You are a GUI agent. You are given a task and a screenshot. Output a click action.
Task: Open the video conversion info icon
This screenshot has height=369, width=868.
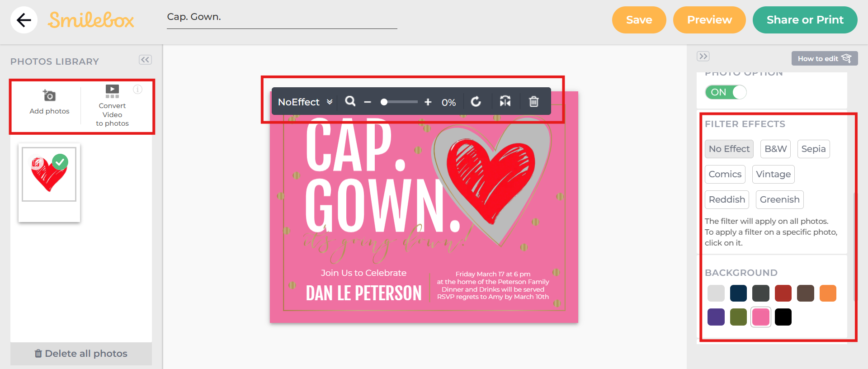click(137, 89)
